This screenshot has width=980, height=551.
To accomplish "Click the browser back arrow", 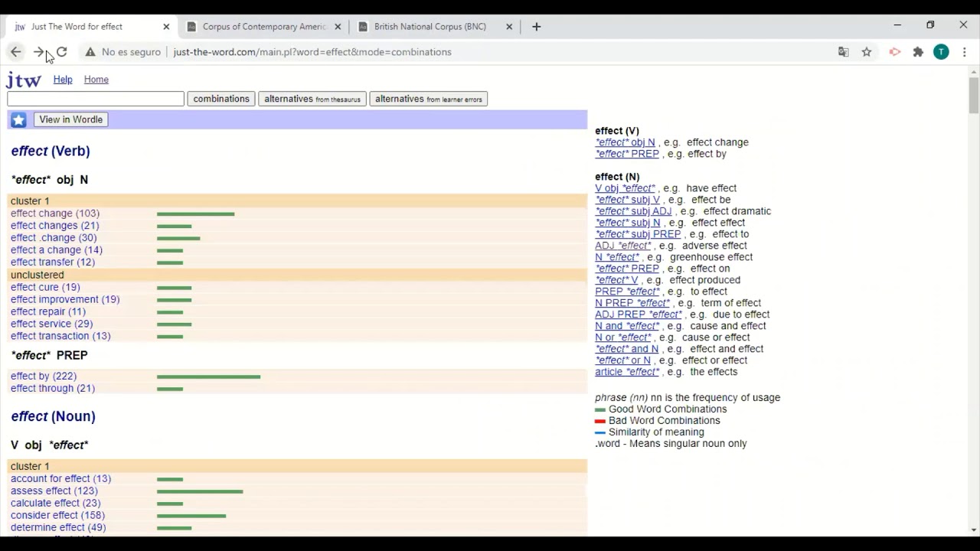I will pyautogui.click(x=15, y=52).
